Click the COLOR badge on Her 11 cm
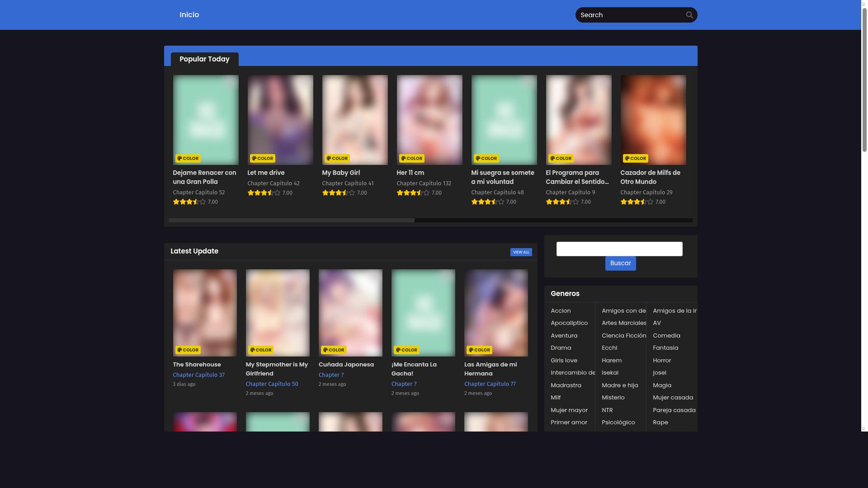The height and width of the screenshot is (488, 868). pyautogui.click(x=412, y=158)
